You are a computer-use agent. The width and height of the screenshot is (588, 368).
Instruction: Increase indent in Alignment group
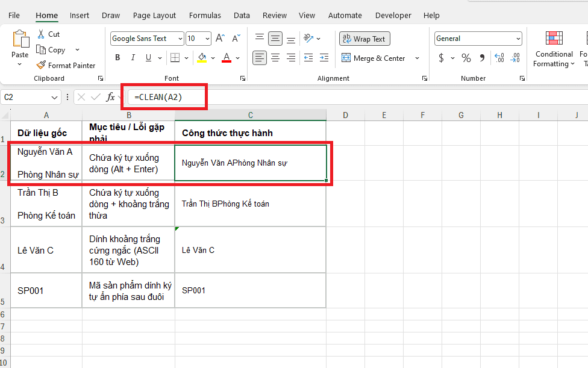pos(324,58)
